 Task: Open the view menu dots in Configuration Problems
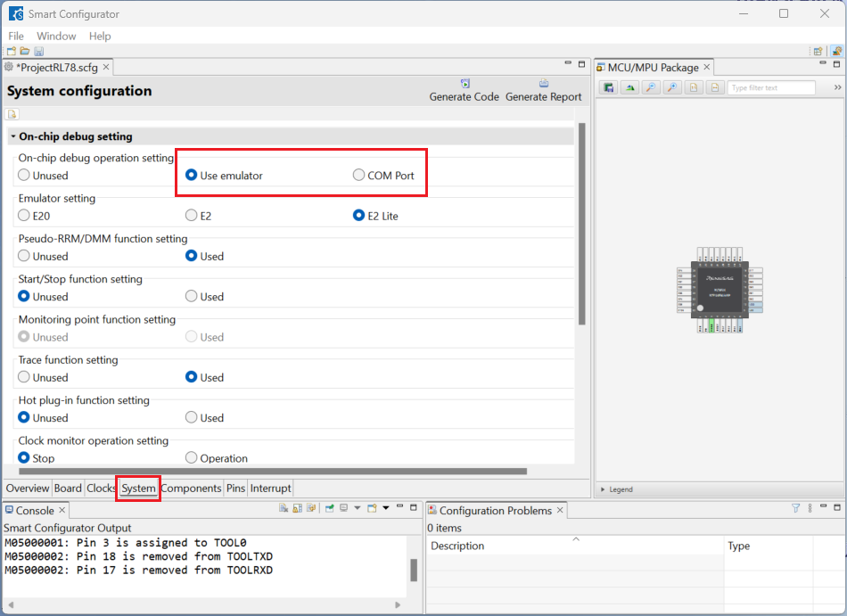[810, 508]
